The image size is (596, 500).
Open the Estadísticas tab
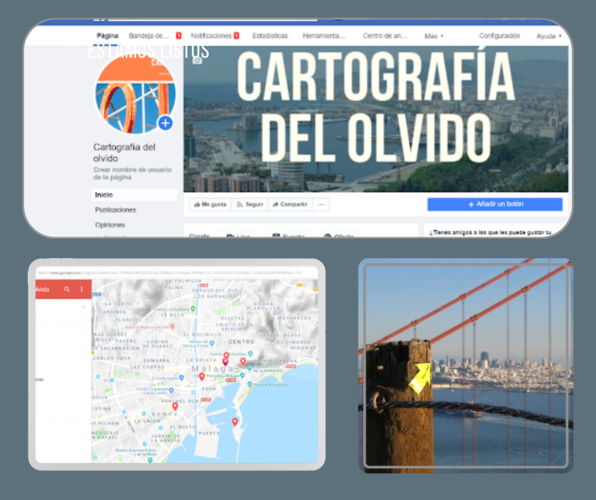coord(270,36)
